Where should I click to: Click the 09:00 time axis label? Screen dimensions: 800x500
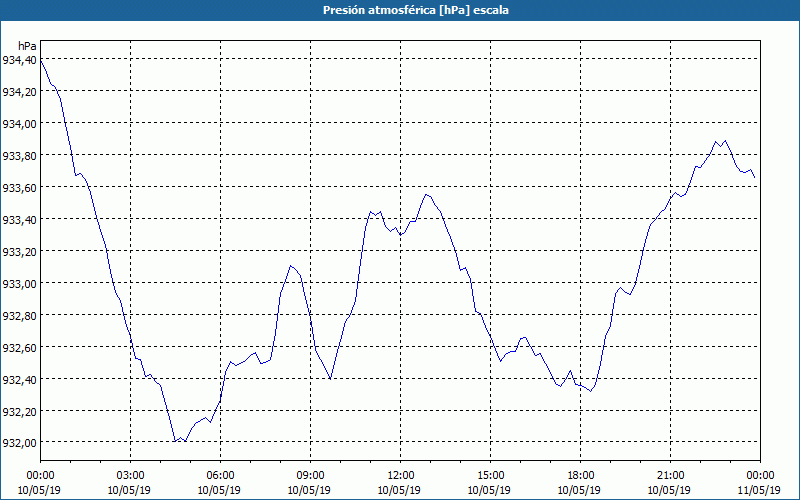[x=310, y=476]
